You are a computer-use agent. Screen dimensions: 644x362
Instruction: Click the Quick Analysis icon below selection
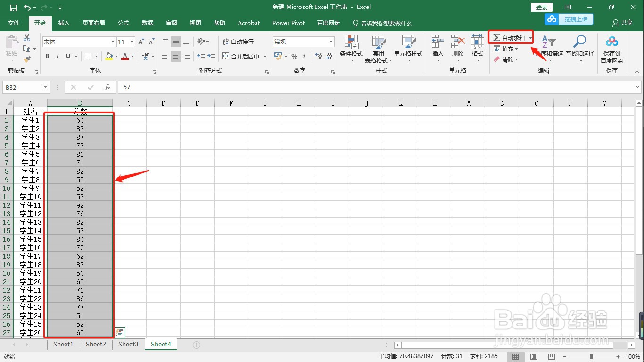point(120,333)
